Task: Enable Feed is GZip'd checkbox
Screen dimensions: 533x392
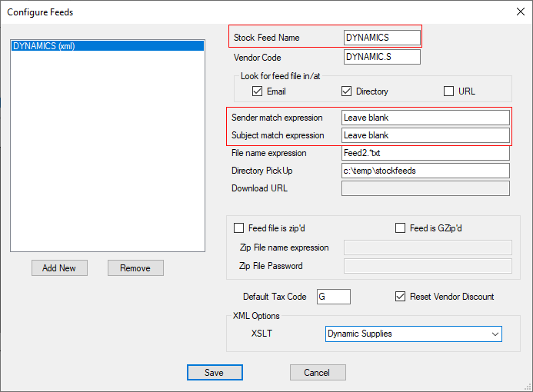Action: coord(400,228)
